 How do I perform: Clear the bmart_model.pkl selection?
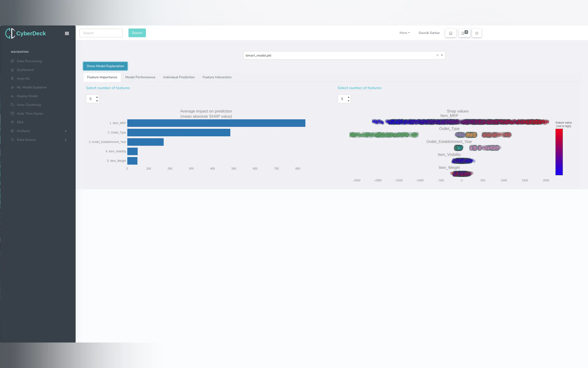tap(437, 55)
